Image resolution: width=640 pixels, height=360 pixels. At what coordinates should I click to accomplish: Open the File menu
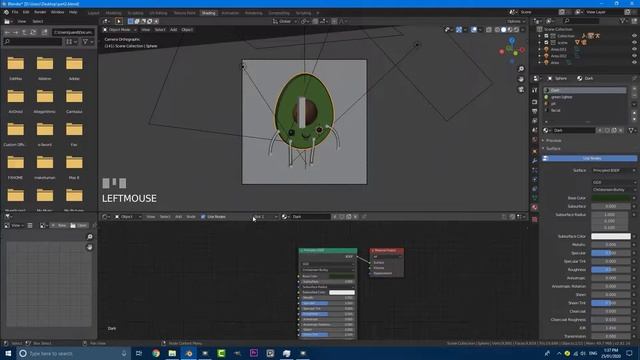pyautogui.click(x=15, y=12)
